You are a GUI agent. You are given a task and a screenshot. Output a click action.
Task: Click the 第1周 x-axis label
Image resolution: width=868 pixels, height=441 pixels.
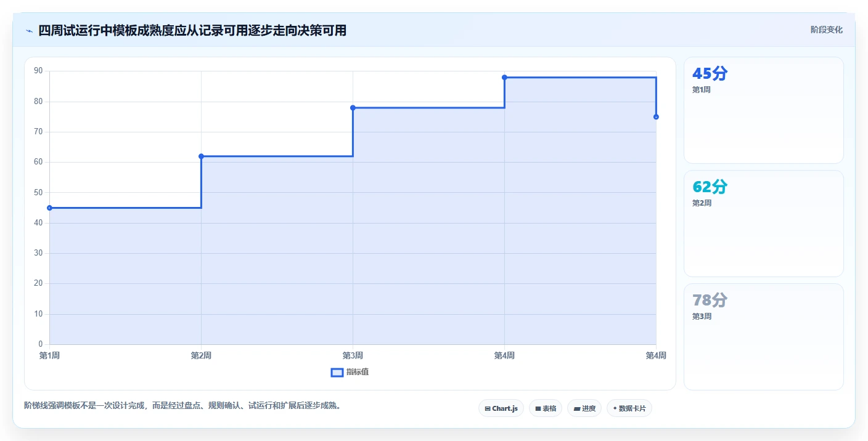[49, 355]
